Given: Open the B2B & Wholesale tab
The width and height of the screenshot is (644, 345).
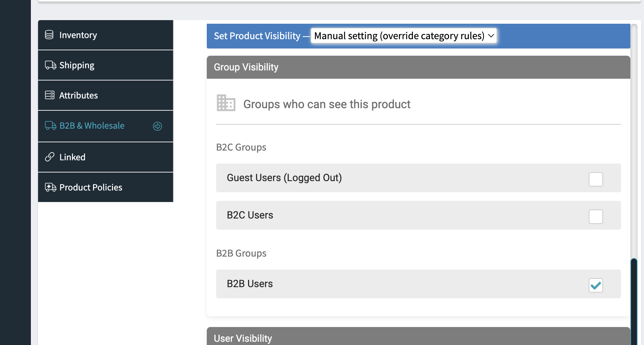Looking at the screenshot, I should (106, 126).
